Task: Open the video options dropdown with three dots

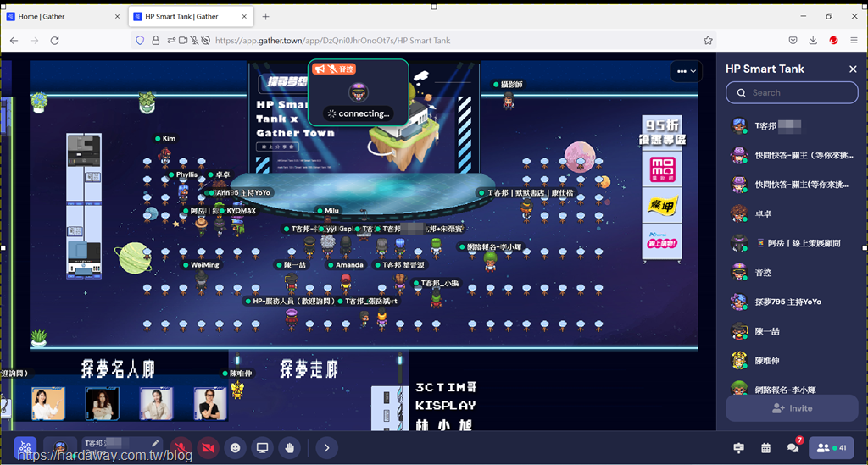Action: click(686, 71)
